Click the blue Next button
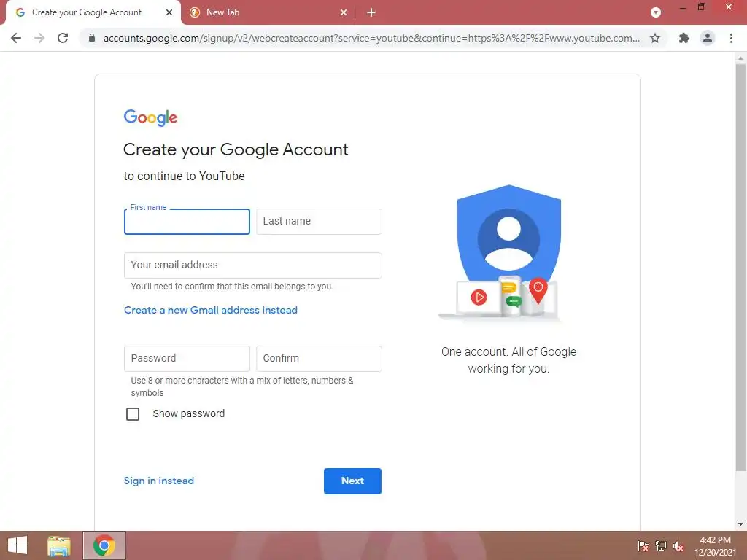747x560 pixels. pyautogui.click(x=352, y=481)
